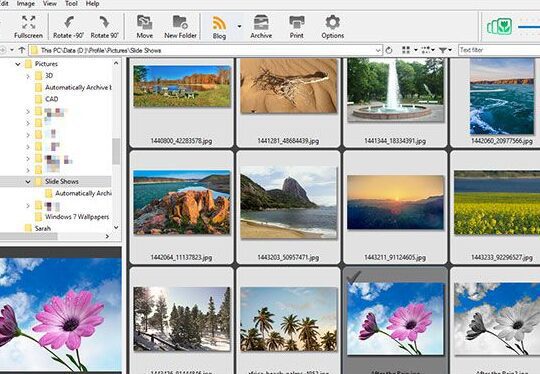The width and height of the screenshot is (540, 374).
Task: Select fountain thumbnail 1441344_18334391.jpg
Action: click(x=395, y=90)
